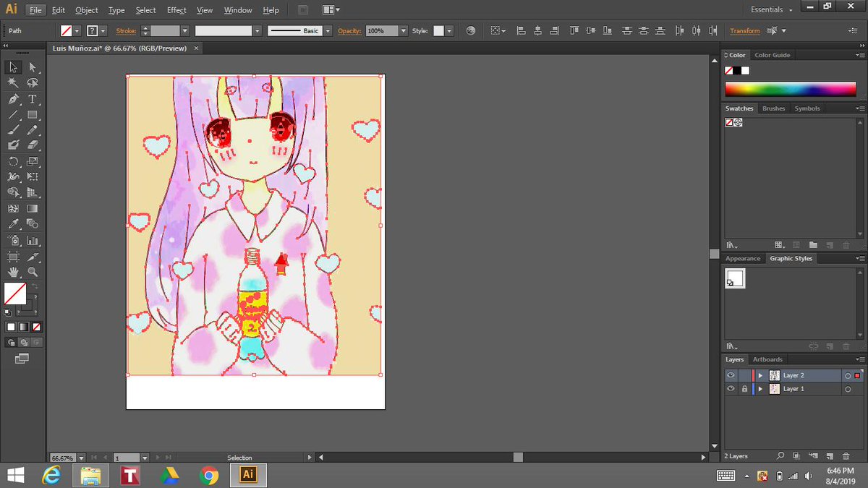The image size is (868, 488).
Task: Select the Symbol Sprayer tool
Action: 13,241
